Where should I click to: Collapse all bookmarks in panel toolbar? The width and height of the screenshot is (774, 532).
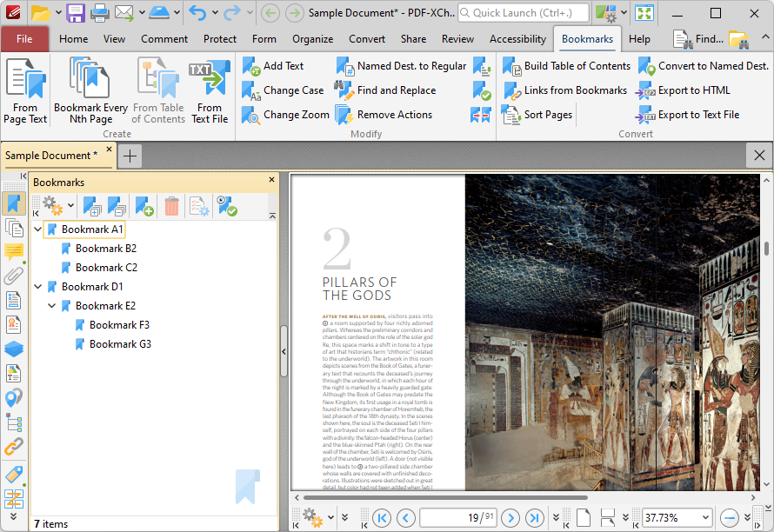pyautogui.click(x=117, y=206)
